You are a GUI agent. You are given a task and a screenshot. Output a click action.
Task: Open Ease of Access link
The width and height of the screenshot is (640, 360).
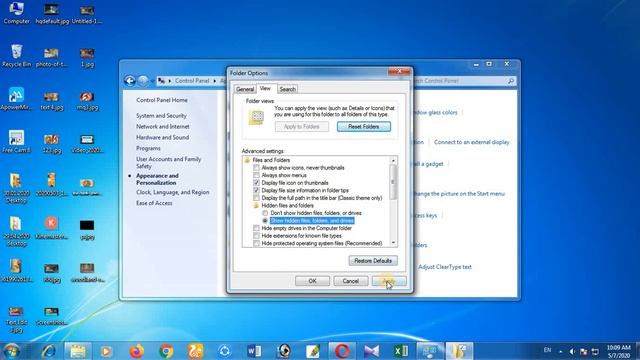point(154,203)
